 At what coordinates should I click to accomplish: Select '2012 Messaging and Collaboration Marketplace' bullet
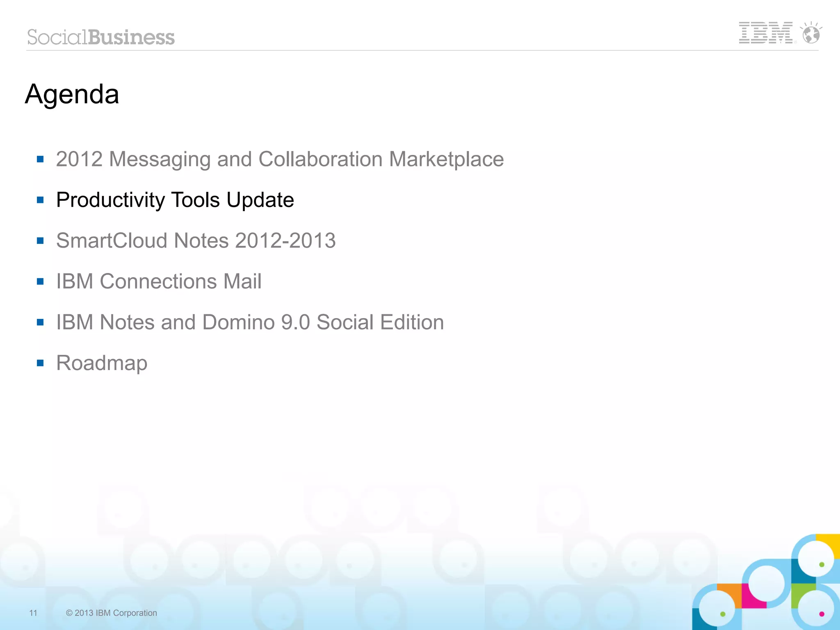click(280, 159)
